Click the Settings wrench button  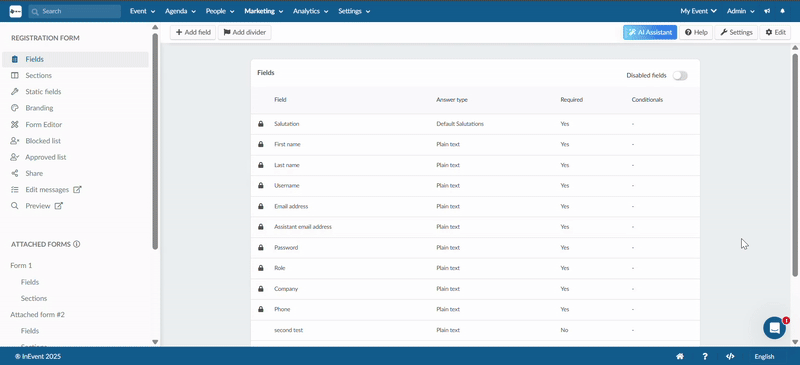click(736, 32)
